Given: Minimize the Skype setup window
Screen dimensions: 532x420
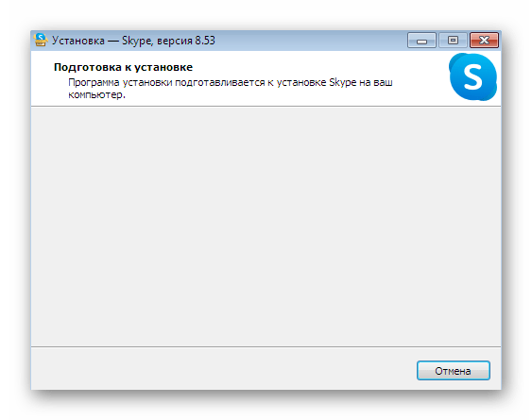Looking at the screenshot, I should pyautogui.click(x=421, y=41).
